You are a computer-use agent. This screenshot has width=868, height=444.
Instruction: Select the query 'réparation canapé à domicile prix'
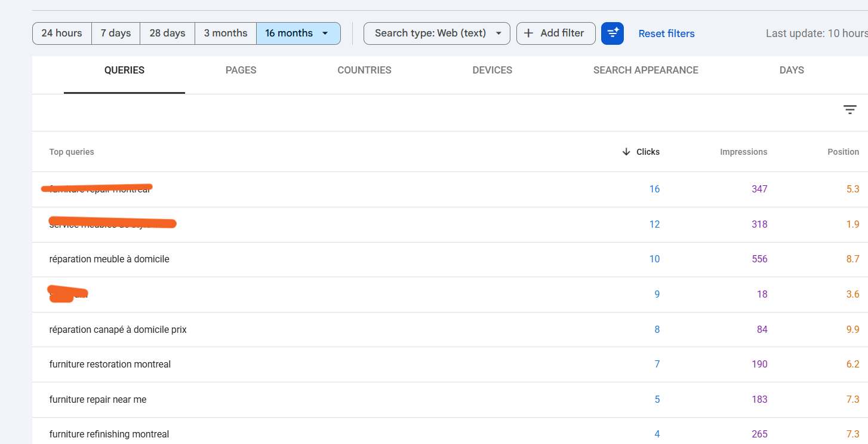click(x=118, y=330)
